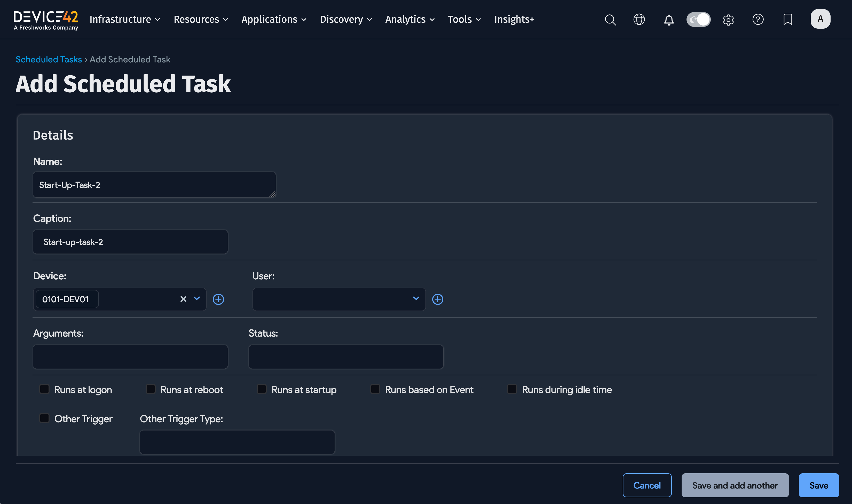The width and height of the screenshot is (852, 504).
Task: Navigate back to Scheduled Tasks
Action: point(49,59)
